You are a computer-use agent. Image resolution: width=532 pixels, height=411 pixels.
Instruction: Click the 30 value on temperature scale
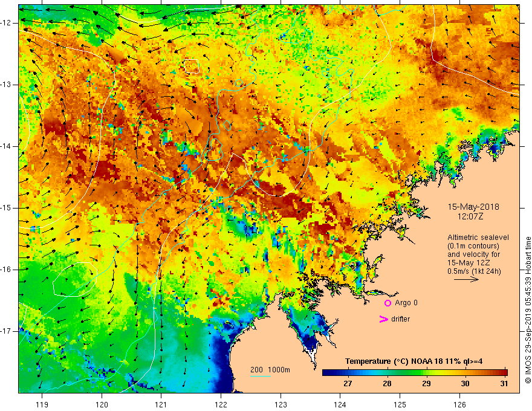(465, 384)
